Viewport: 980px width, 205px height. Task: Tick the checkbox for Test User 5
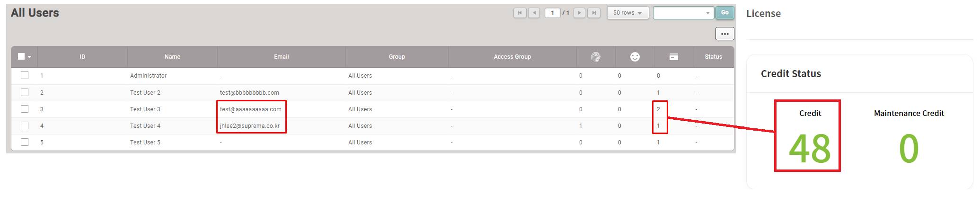point(25,143)
